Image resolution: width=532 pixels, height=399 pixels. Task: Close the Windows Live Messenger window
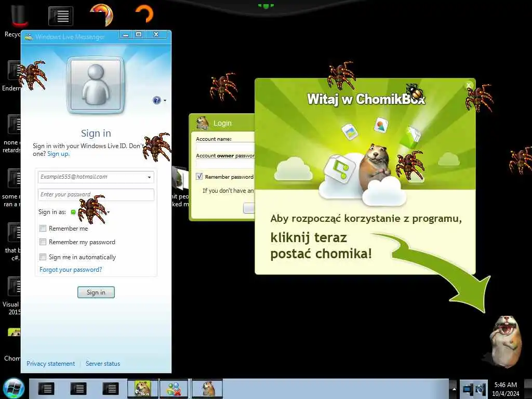tap(156, 35)
